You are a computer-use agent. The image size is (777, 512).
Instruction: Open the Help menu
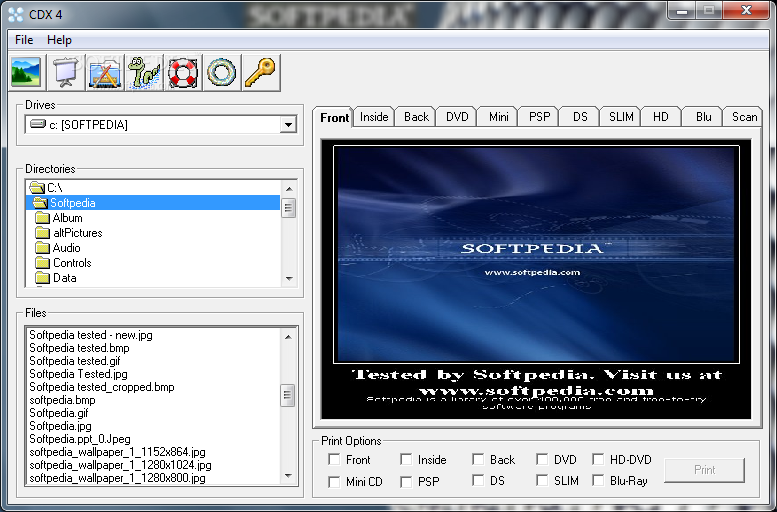coord(59,40)
